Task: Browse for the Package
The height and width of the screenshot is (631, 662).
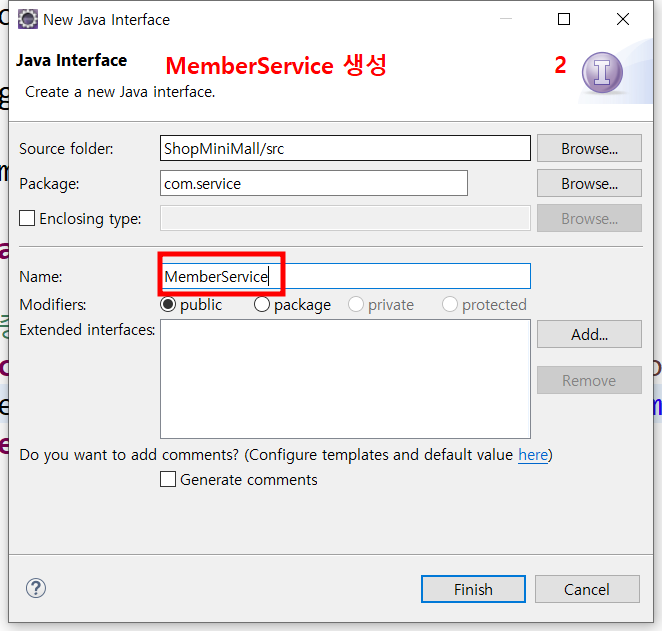Action: (x=589, y=183)
